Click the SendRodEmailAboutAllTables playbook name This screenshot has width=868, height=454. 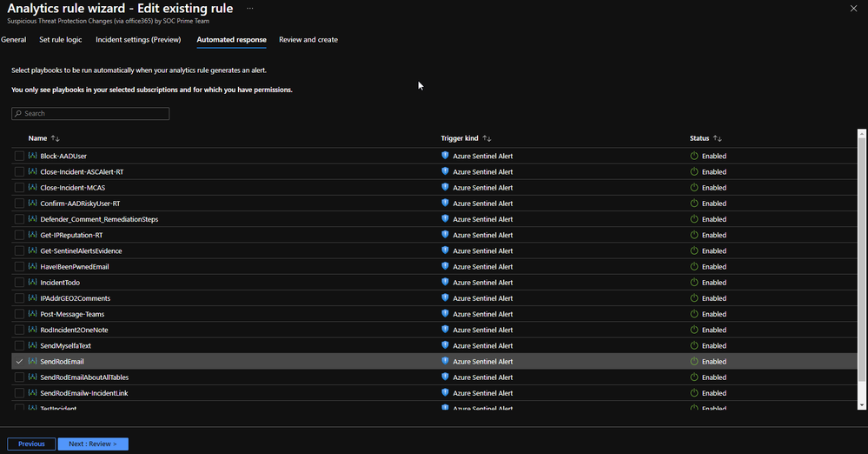coord(84,377)
